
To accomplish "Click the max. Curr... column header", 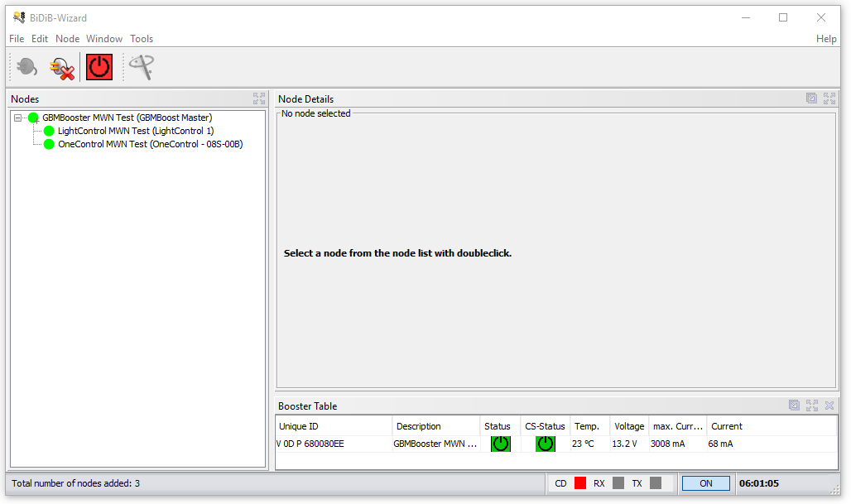I will click(678, 426).
